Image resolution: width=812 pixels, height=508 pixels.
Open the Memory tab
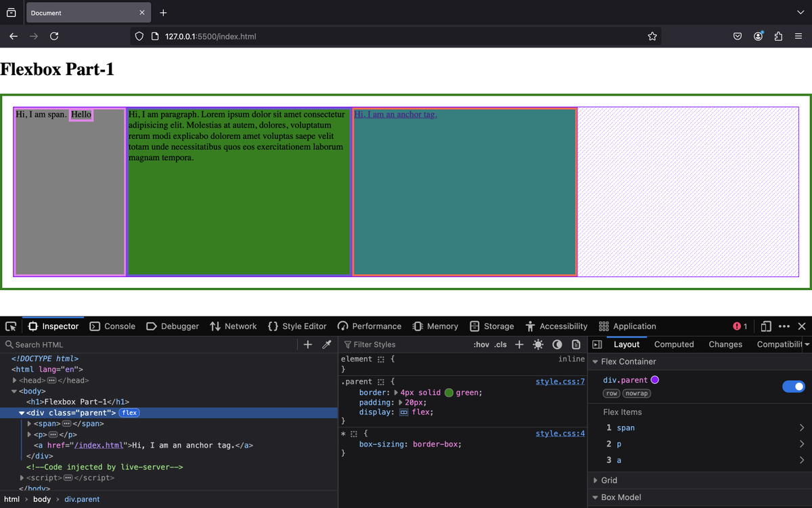click(x=436, y=326)
